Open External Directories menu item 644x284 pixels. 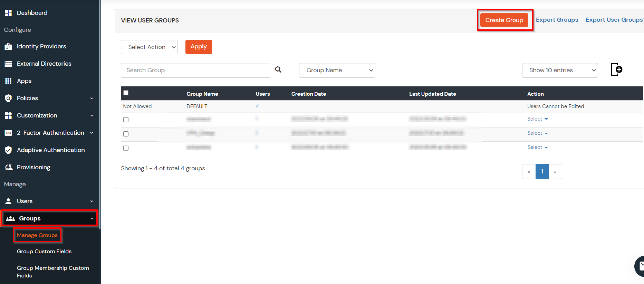[44, 64]
